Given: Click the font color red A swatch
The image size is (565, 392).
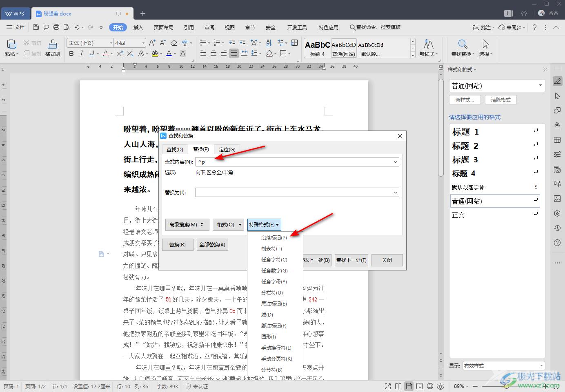Looking at the screenshot, I should (169, 53).
